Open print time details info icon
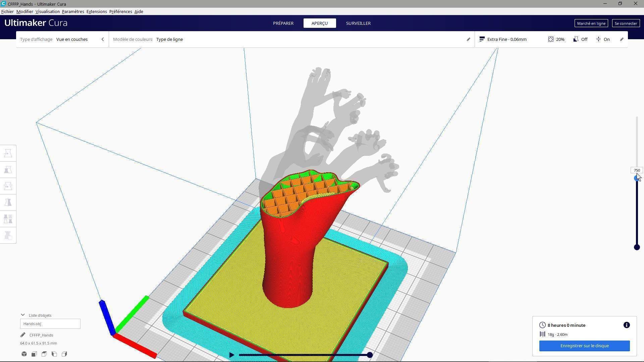The image size is (644, 362). point(627,325)
